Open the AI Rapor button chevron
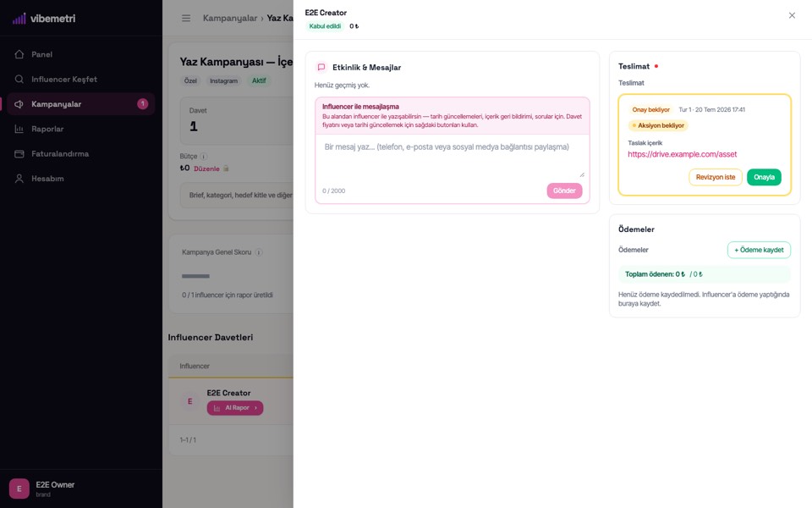The height and width of the screenshot is (508, 812). [x=255, y=408]
